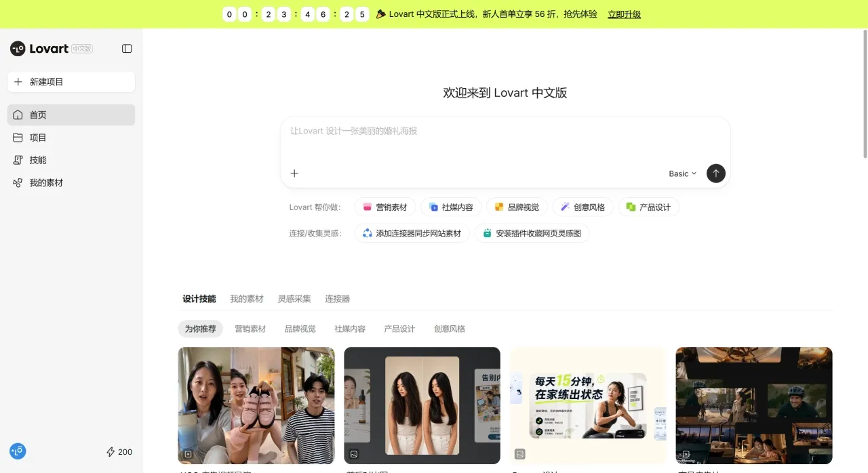Open 首页 from the sidebar

pos(71,115)
